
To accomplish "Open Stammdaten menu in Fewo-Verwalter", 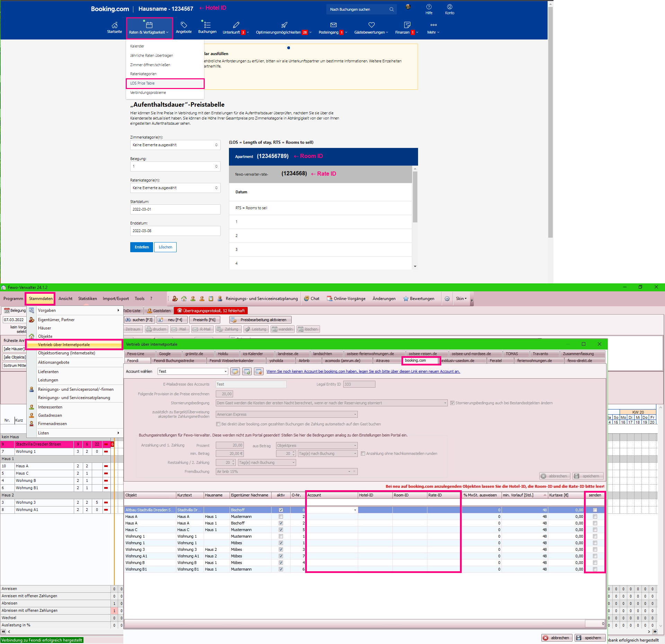I will pos(41,299).
